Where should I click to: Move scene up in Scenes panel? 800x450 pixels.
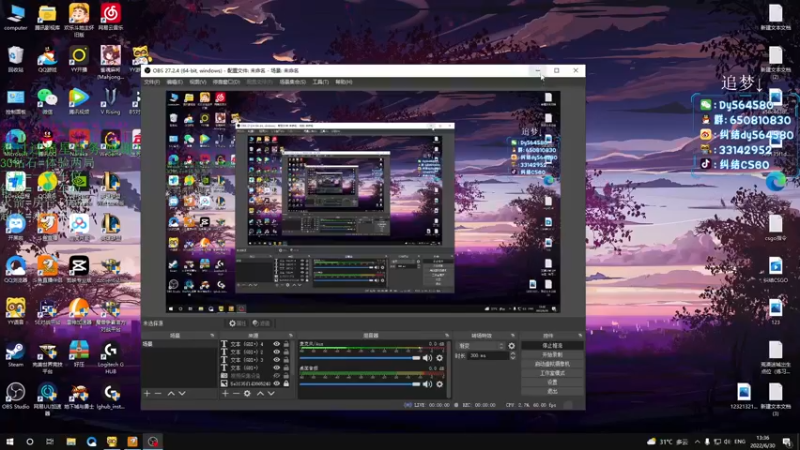[171, 393]
